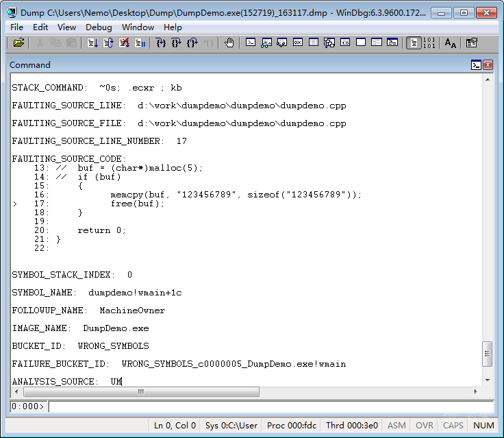Image resolution: width=504 pixels, height=438 pixels.
Task: Open the Locals window icon
Action: pos(282,42)
